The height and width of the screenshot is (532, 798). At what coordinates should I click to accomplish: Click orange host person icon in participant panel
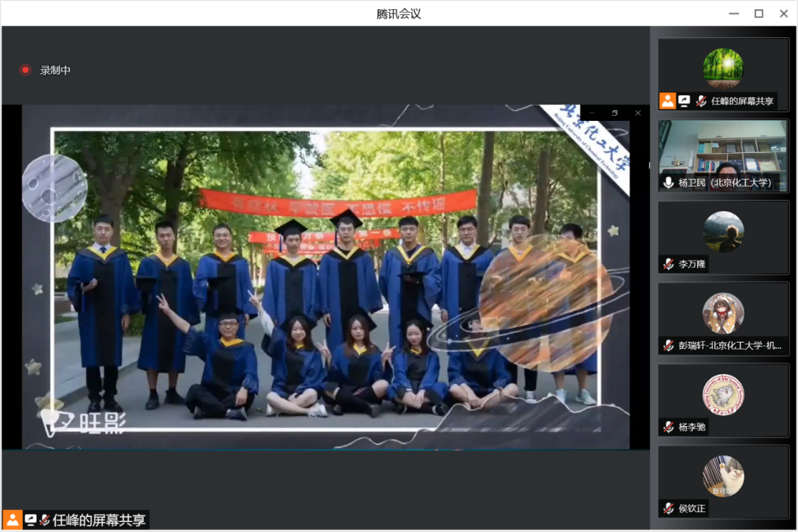(x=667, y=101)
